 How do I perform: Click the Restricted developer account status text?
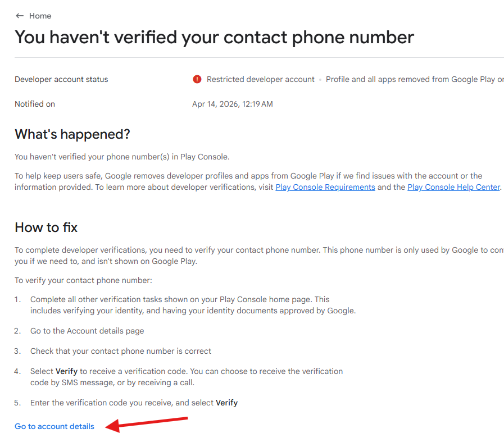click(x=260, y=79)
